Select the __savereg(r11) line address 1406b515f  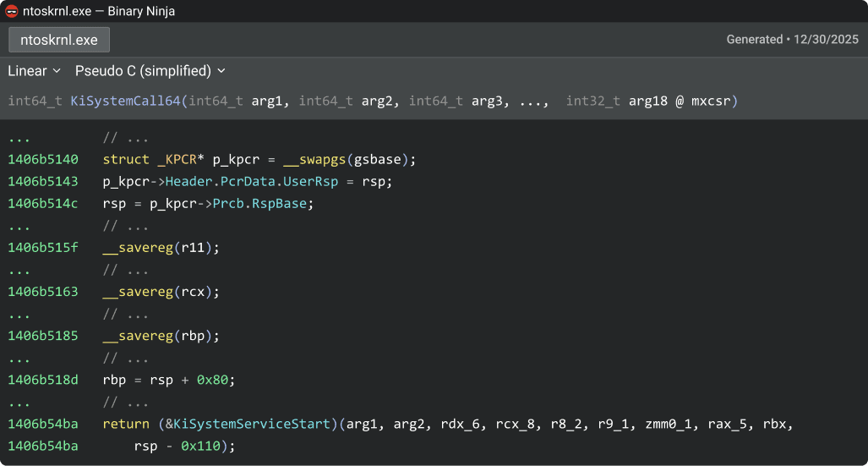[42, 248]
